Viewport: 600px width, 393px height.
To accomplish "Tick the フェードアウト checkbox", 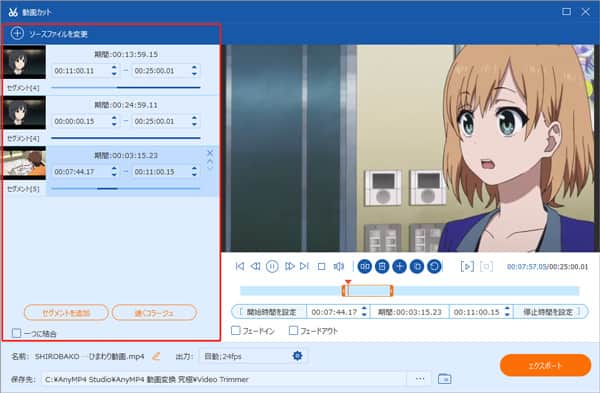I will pos(293,330).
